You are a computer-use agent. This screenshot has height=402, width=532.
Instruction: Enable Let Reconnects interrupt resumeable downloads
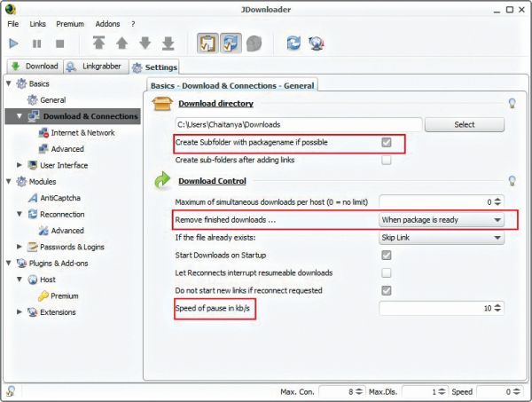[387, 272]
